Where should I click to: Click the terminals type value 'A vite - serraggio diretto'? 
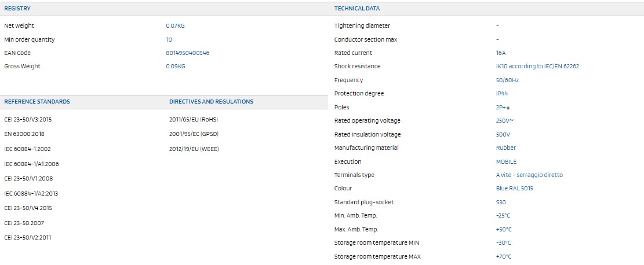(529, 175)
